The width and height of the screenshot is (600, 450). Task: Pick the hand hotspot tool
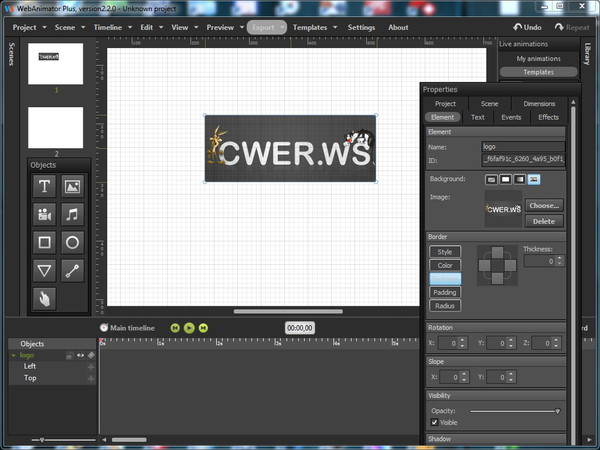(x=44, y=298)
